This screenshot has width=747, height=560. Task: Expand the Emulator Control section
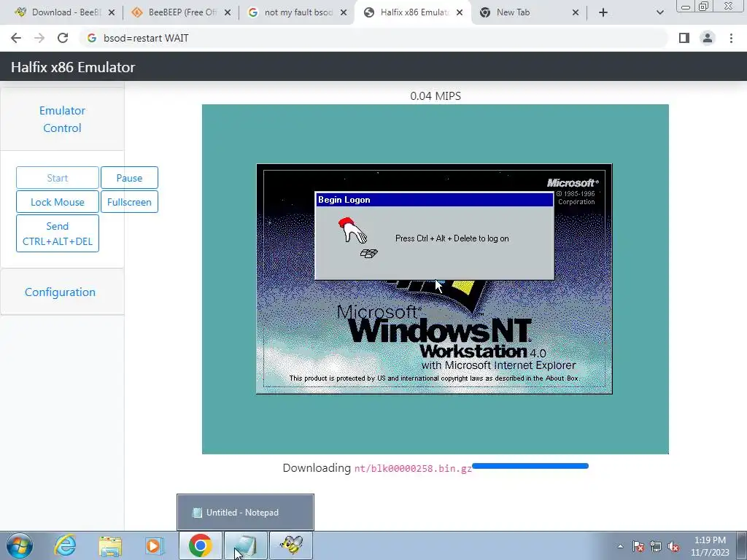point(63,119)
